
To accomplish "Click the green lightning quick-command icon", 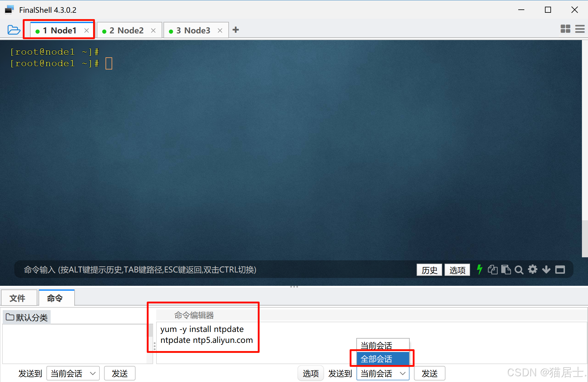I will 479,269.
